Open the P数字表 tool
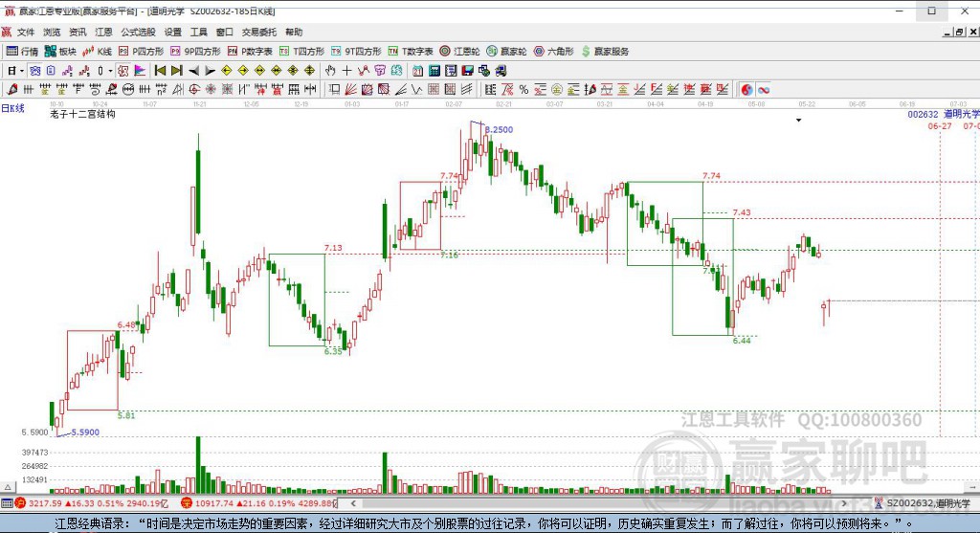 [250, 52]
